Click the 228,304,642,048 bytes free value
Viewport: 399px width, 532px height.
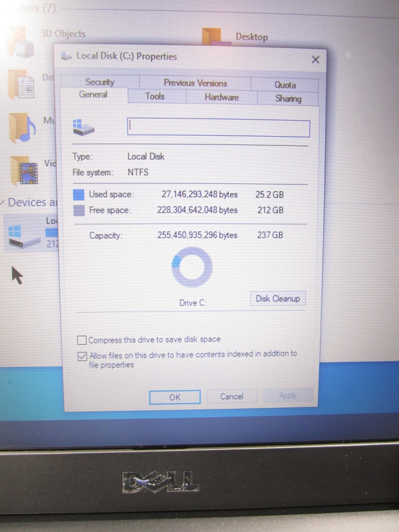coord(197,210)
